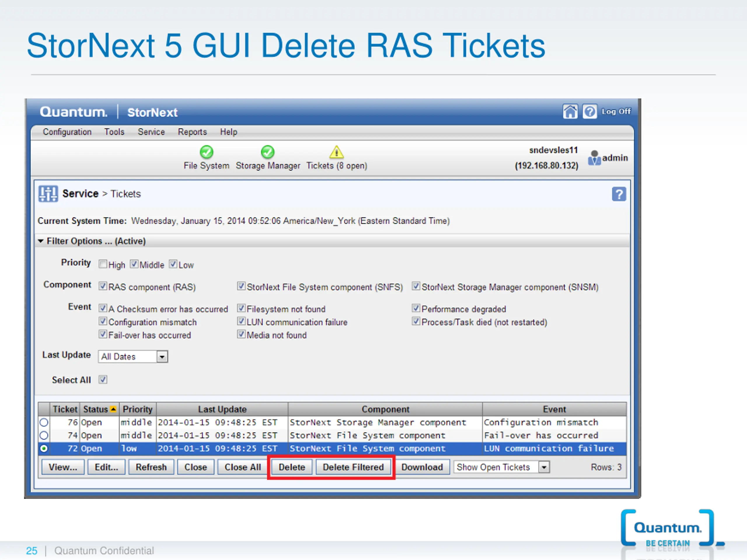Toggle LUN communication failure filter checkbox
This screenshot has height=560, width=747.
[x=241, y=321]
